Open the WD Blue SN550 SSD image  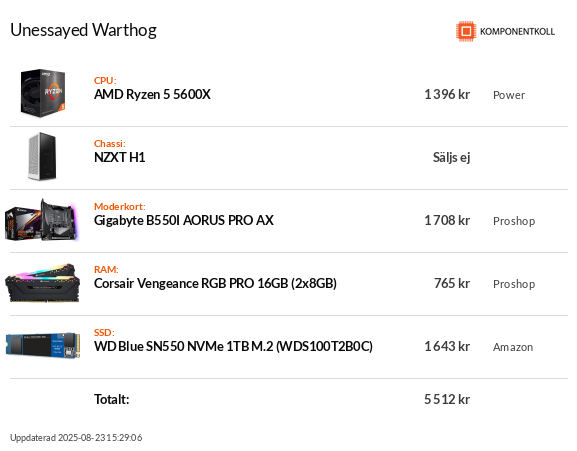click(43, 345)
